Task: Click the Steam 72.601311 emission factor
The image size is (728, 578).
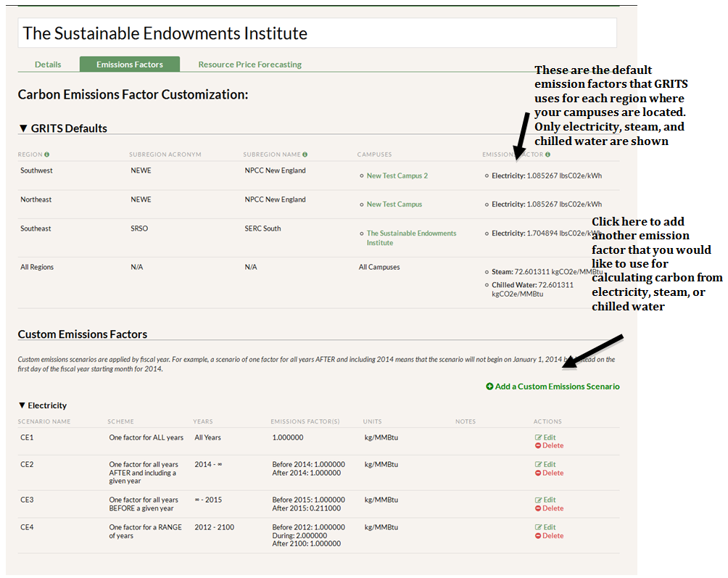Action: coord(547,271)
